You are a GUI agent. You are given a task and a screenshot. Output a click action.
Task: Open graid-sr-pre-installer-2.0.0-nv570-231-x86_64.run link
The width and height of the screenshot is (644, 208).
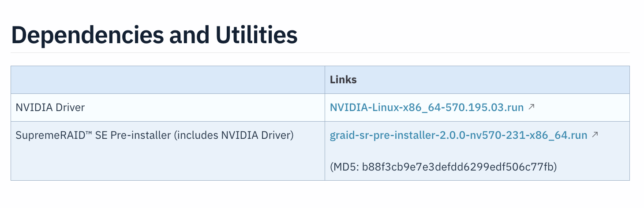tap(459, 135)
